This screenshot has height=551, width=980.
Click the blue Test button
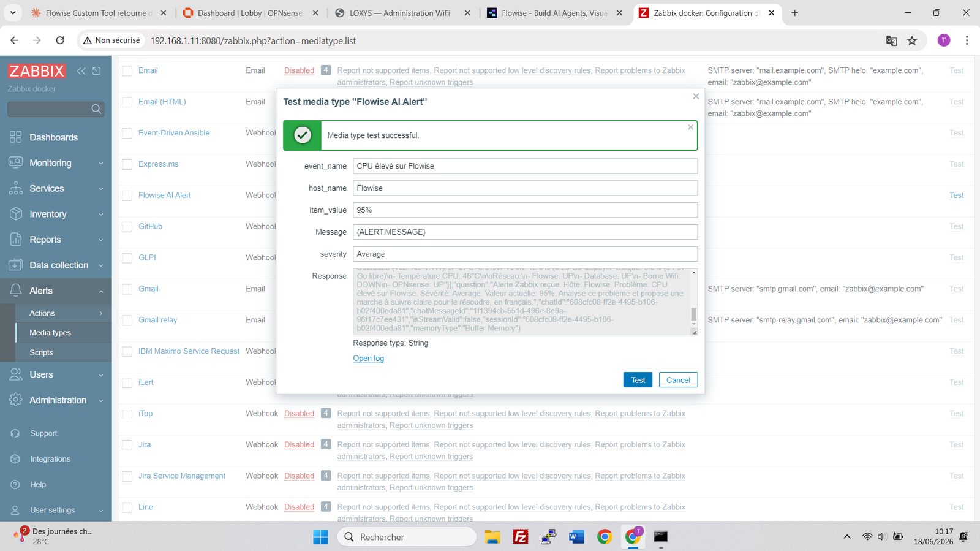[x=638, y=380]
